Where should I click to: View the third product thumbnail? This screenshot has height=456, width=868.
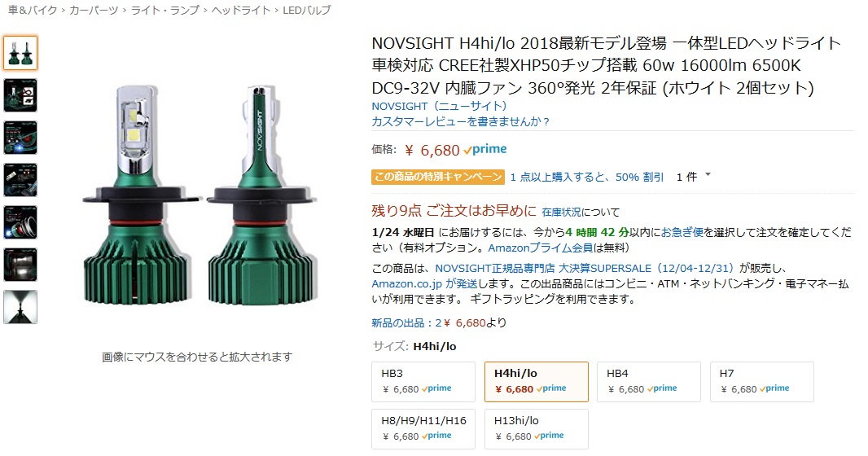[20, 138]
